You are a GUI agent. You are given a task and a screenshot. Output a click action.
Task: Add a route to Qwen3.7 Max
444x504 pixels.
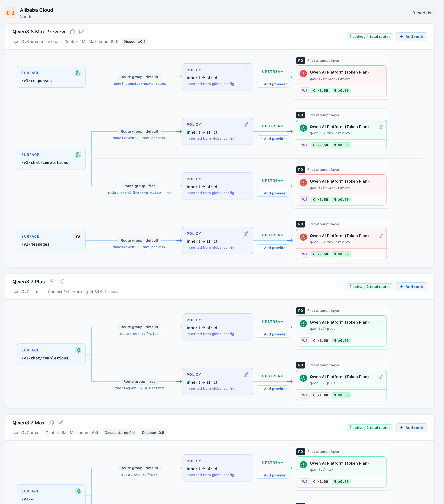412,428
